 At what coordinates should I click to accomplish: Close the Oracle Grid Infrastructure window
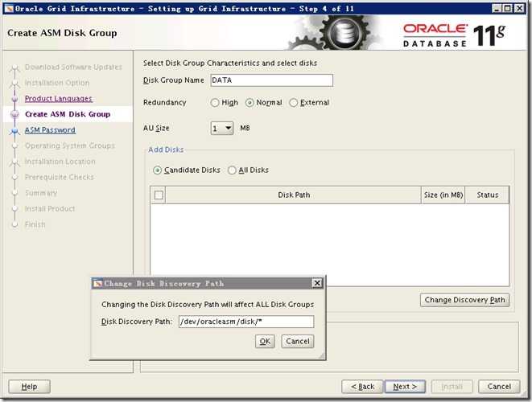pos(519,9)
